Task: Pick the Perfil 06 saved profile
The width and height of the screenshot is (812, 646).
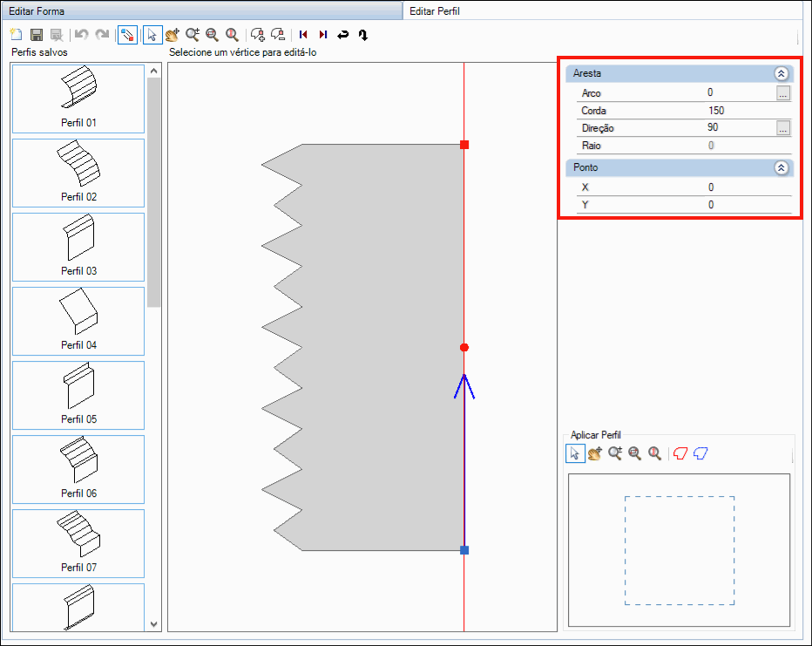Action: pyautogui.click(x=78, y=469)
